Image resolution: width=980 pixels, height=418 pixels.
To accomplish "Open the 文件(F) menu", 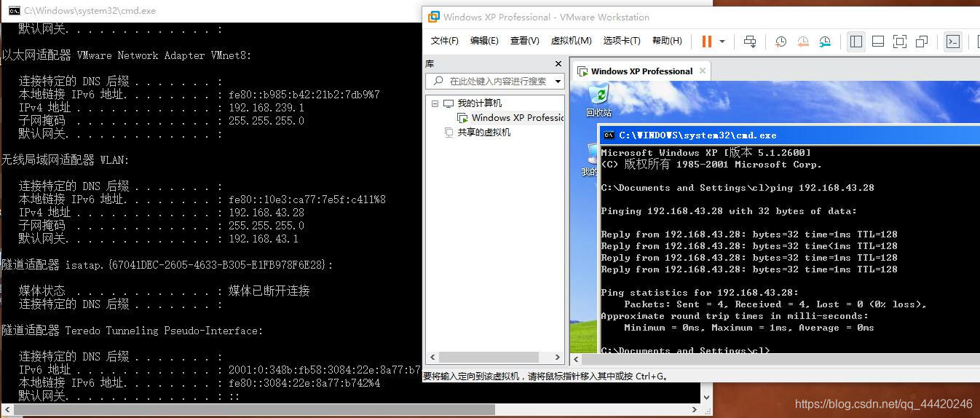I will click(x=444, y=41).
